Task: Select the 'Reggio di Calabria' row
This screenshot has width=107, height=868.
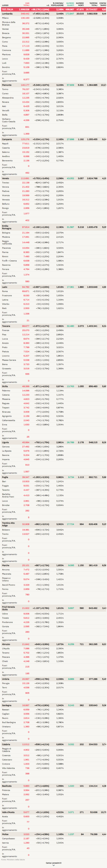Action: [54, 750]
